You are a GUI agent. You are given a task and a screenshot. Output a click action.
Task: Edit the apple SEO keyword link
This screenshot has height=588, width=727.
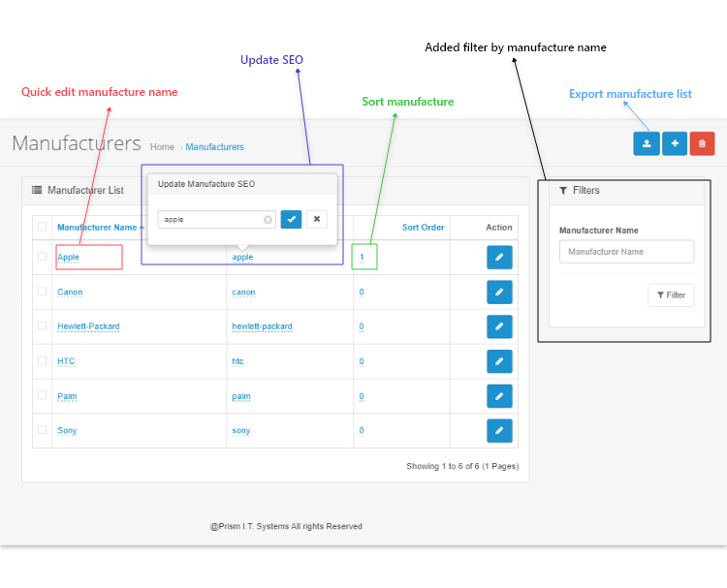click(x=242, y=257)
